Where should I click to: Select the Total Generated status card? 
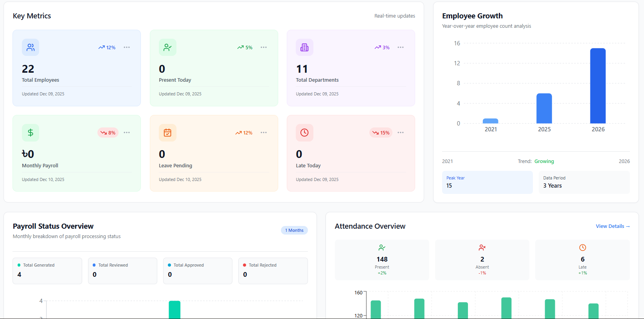(x=47, y=271)
